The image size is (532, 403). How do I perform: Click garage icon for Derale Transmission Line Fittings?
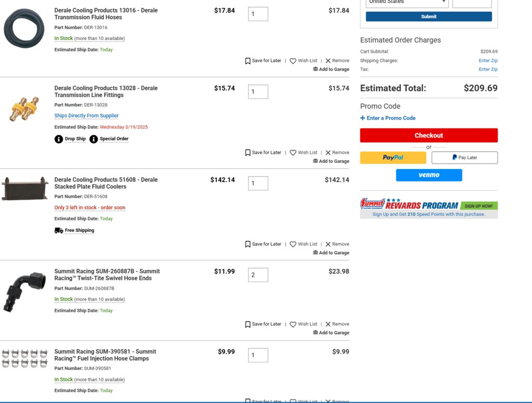click(315, 161)
